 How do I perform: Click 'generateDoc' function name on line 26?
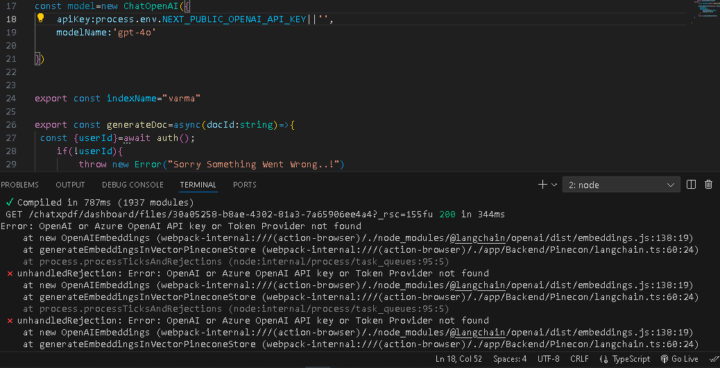pos(137,125)
